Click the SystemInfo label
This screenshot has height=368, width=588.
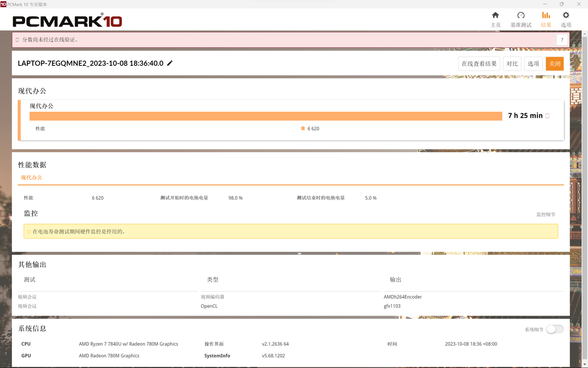(x=217, y=356)
